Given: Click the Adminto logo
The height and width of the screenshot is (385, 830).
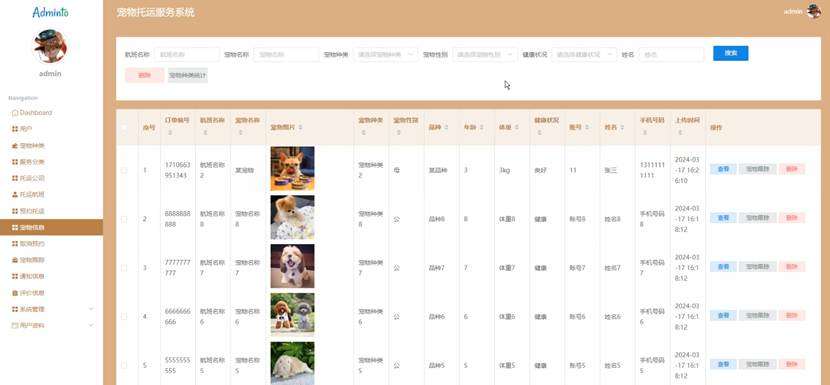Looking at the screenshot, I should (x=50, y=12).
